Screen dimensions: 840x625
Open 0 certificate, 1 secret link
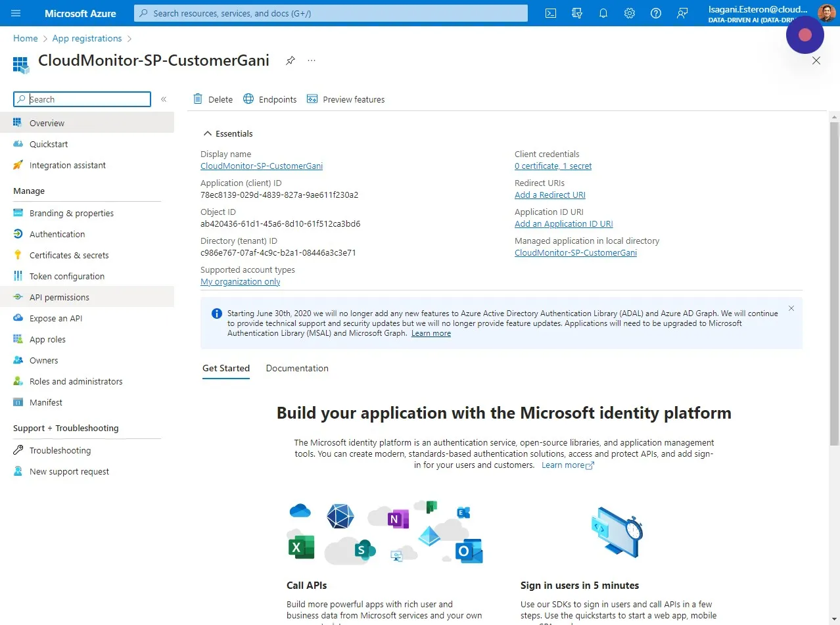coord(553,166)
